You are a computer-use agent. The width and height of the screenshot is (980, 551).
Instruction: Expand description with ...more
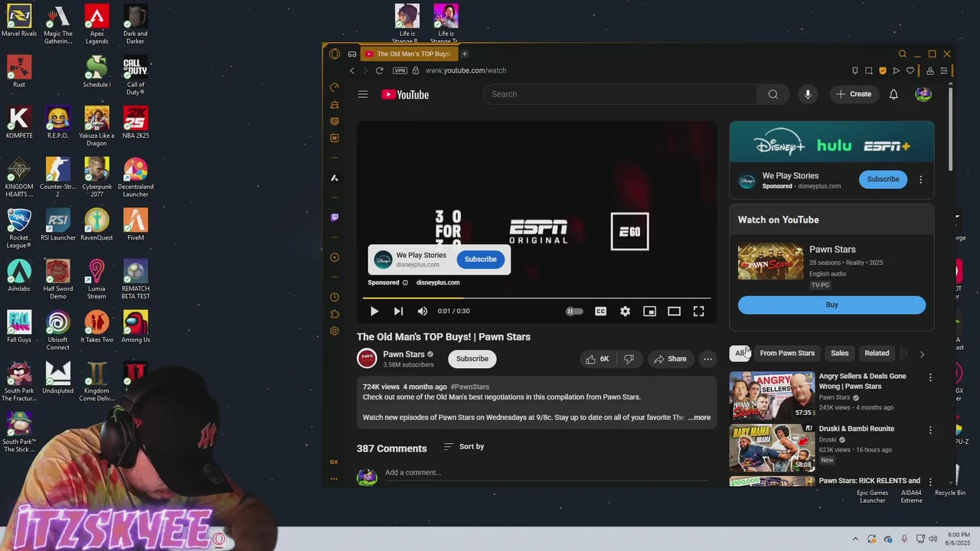699,418
